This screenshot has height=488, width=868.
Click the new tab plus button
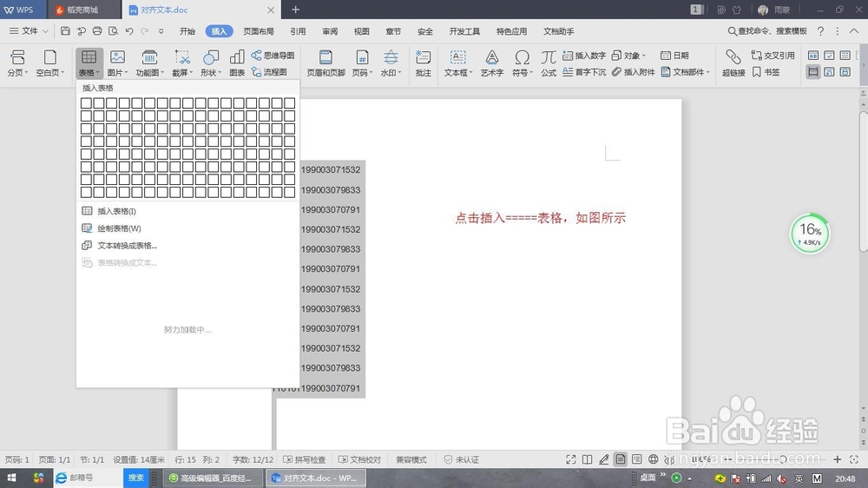[296, 10]
